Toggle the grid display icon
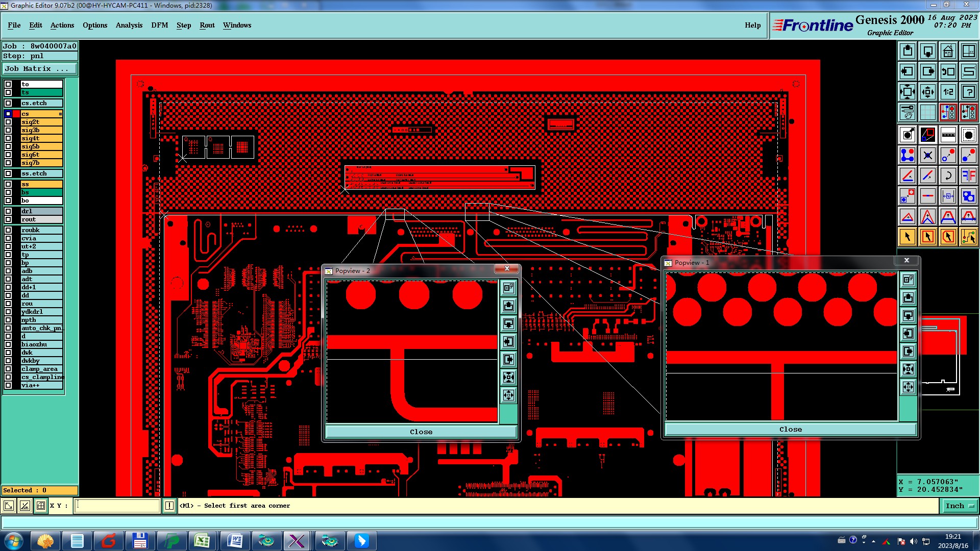This screenshot has width=980, height=551. tap(927, 112)
